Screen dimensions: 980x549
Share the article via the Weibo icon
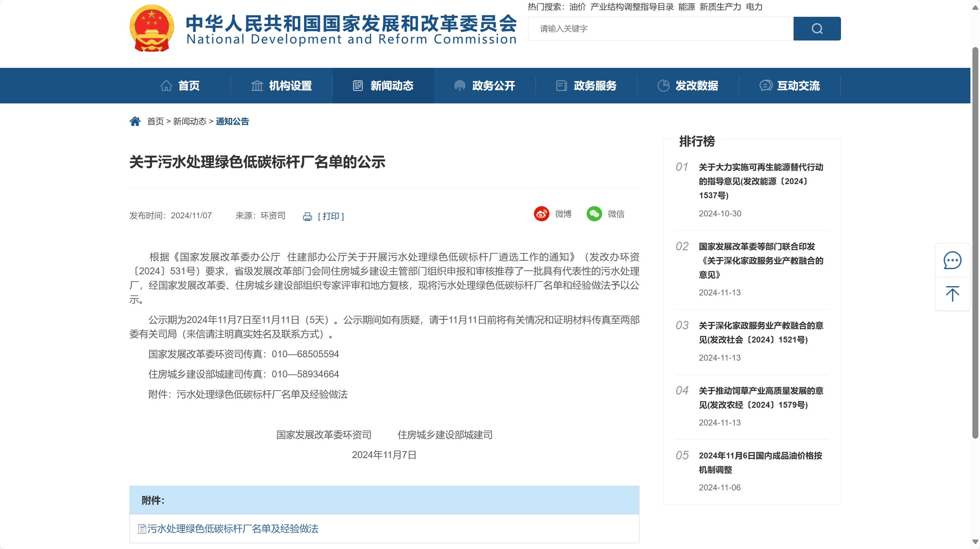541,214
